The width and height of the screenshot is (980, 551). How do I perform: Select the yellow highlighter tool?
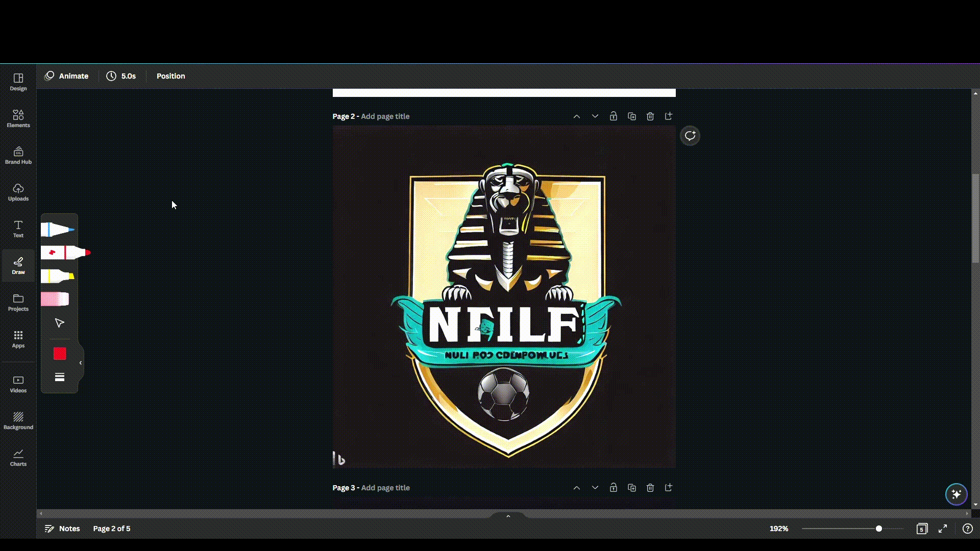[57, 276]
